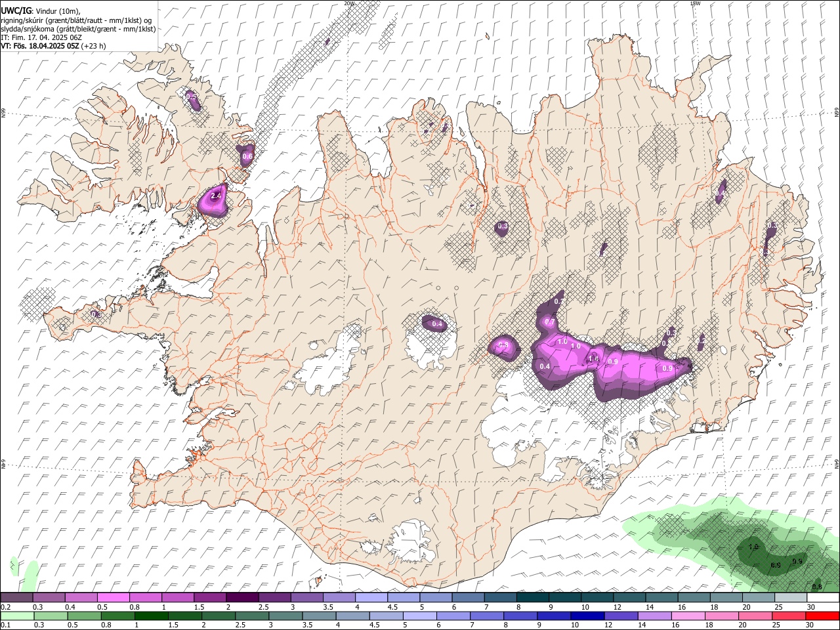Click the '1.0' value in the green rain area
The width and height of the screenshot is (840, 630).
coord(754,547)
